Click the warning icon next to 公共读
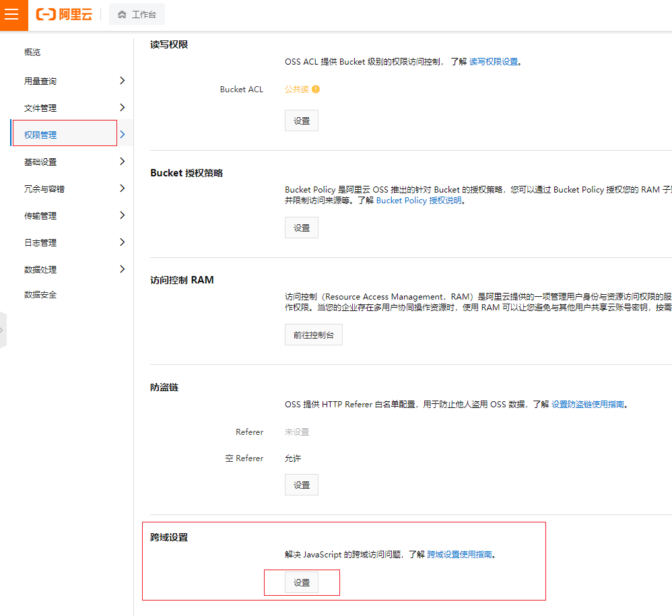Viewport: 672px width, 616px height. click(317, 88)
